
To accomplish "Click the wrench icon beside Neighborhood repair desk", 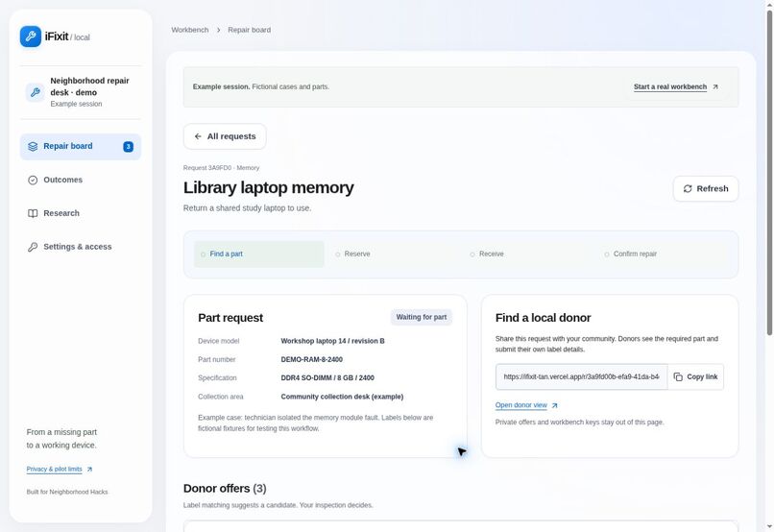I will click(x=35, y=92).
